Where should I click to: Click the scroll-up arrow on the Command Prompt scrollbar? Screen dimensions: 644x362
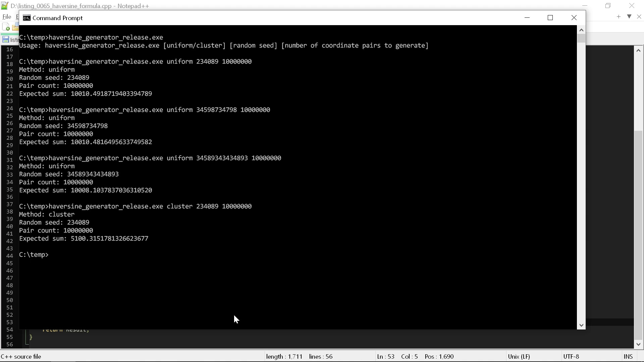tap(581, 30)
